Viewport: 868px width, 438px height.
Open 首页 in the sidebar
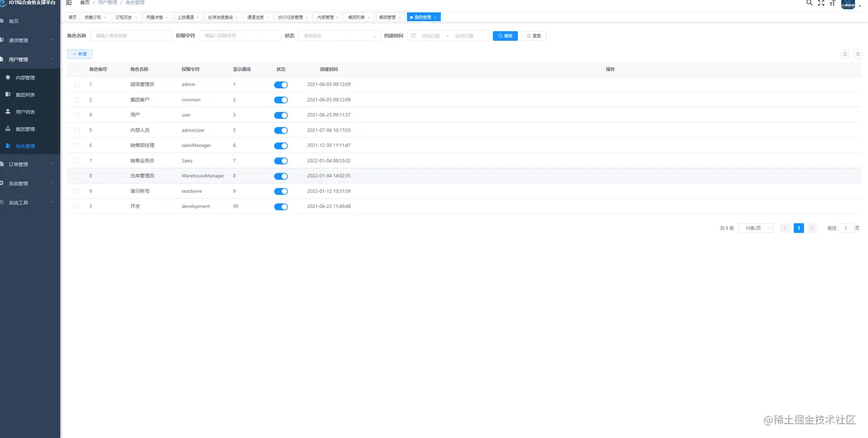pyautogui.click(x=30, y=21)
